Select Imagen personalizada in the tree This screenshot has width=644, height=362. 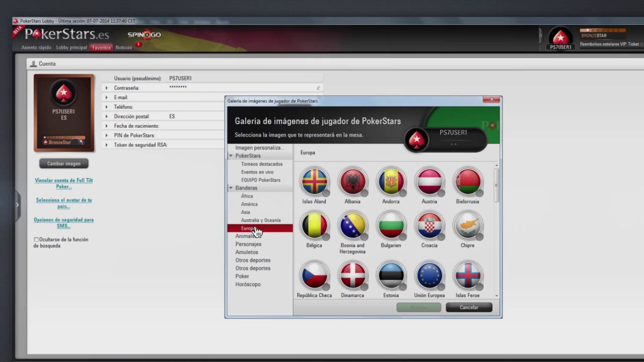coord(259,148)
